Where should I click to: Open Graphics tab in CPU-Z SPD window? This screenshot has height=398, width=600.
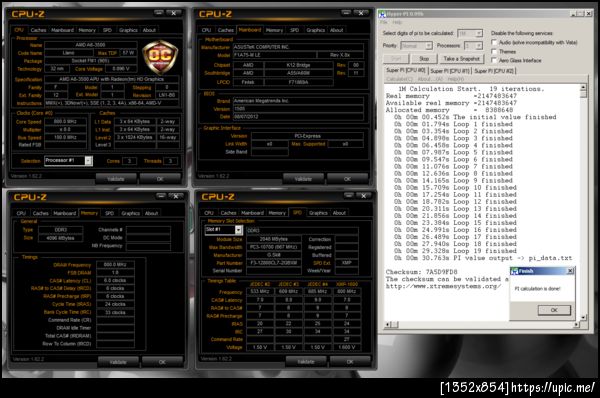(x=318, y=213)
